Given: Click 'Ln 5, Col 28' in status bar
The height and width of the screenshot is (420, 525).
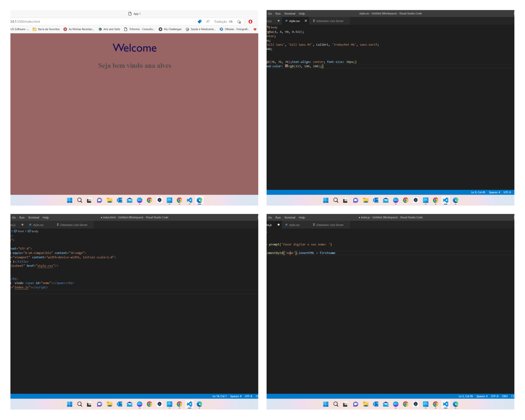Looking at the screenshot, I should [466, 396].
